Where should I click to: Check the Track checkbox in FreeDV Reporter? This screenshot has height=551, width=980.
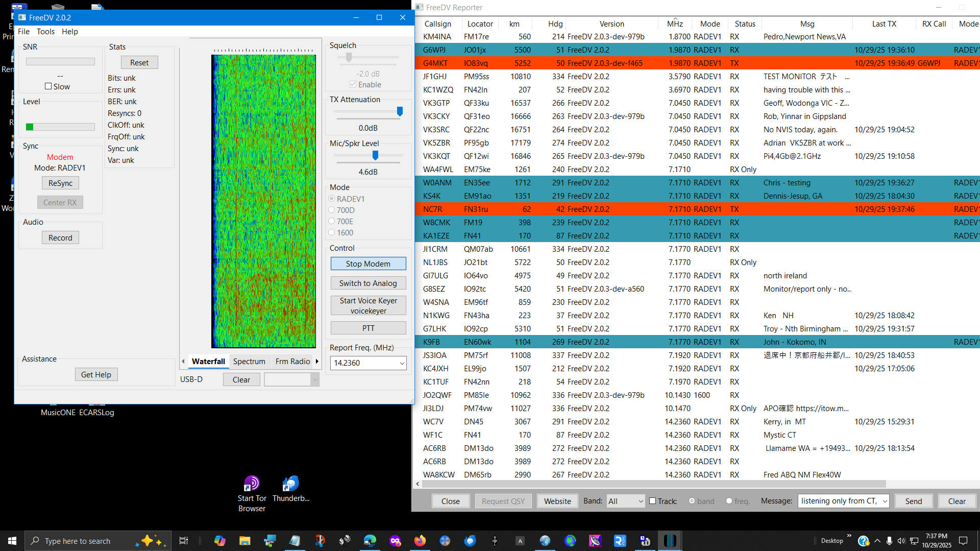point(652,501)
